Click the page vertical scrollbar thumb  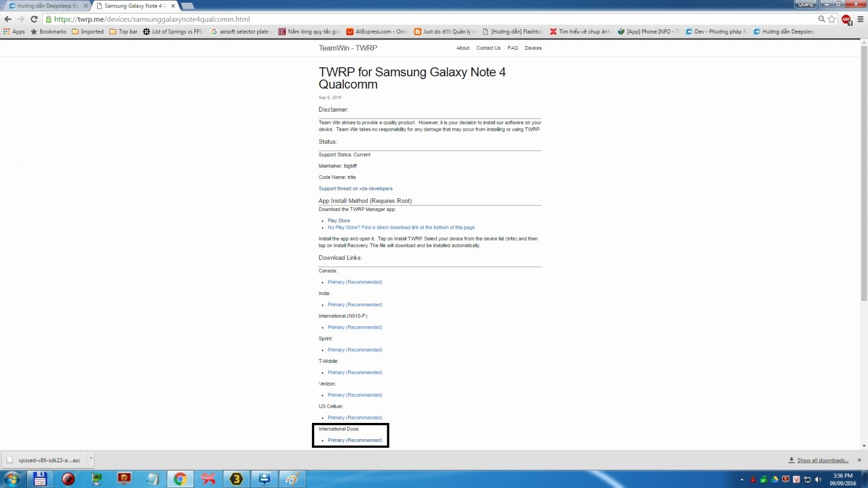[864, 174]
